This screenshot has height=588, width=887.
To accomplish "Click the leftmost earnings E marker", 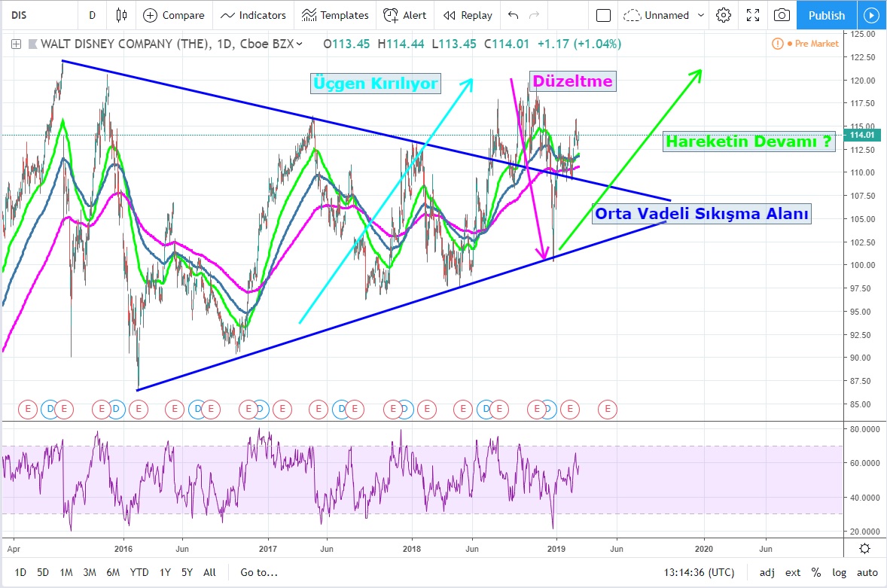I will click(x=28, y=409).
